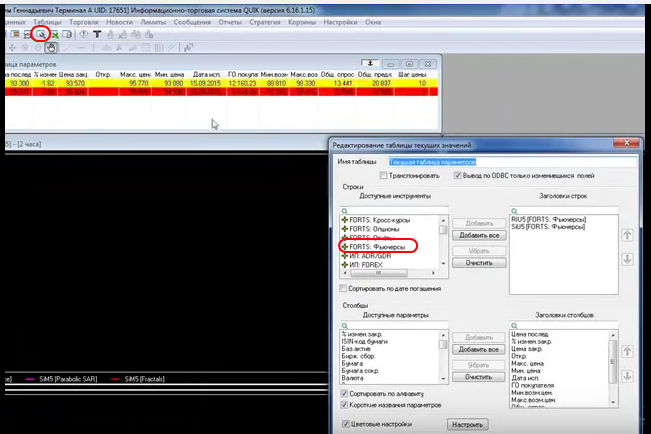Disable Сортировать по алфавиту checkbox
The width and height of the screenshot is (651, 434).
344,393
